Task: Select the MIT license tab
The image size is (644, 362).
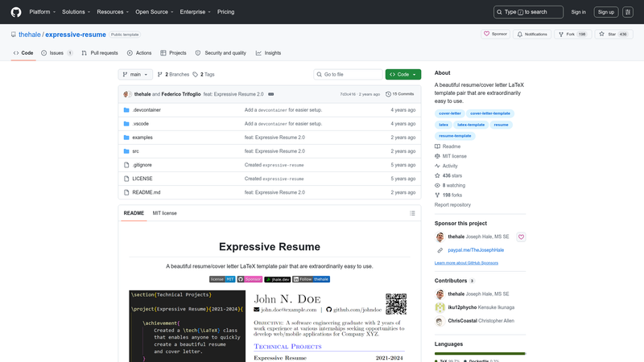Action: tap(165, 213)
